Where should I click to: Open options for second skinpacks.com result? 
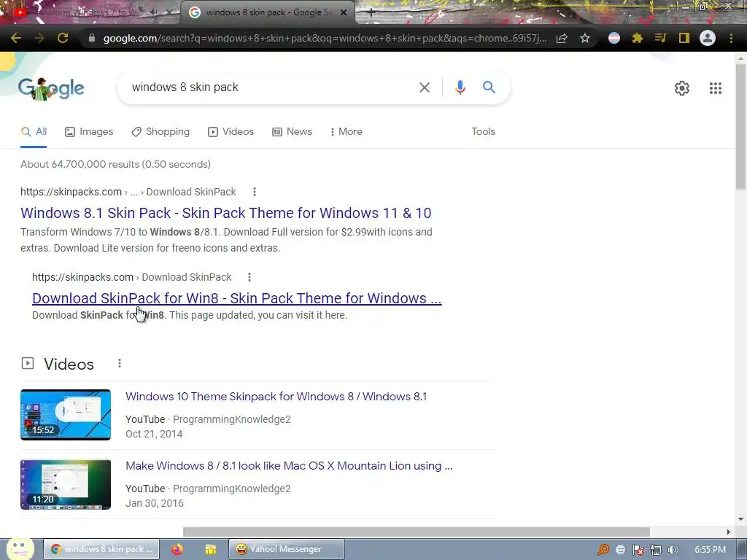[x=249, y=277]
